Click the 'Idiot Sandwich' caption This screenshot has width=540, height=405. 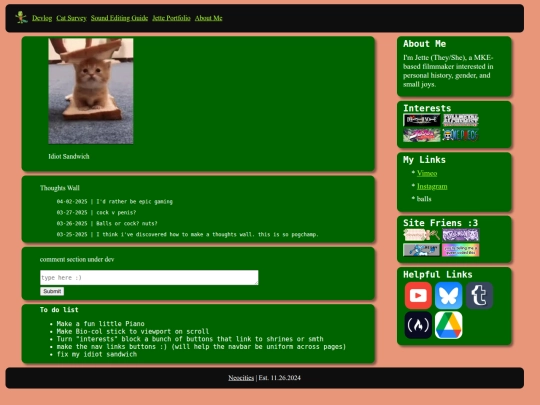69,156
